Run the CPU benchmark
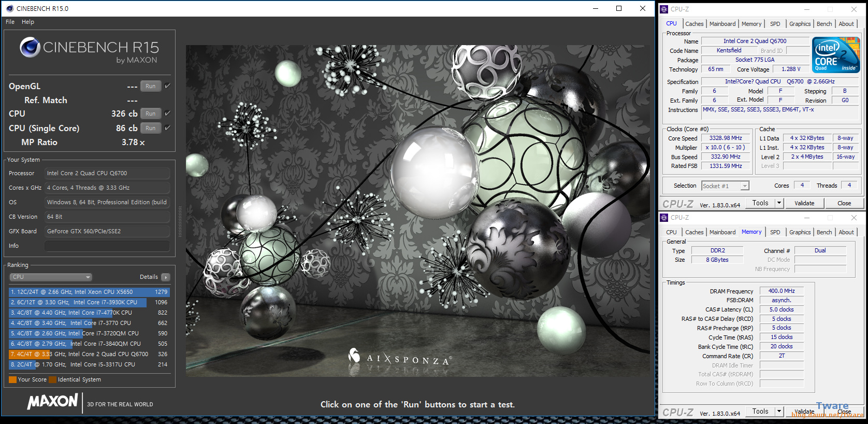868x424 pixels. click(151, 114)
